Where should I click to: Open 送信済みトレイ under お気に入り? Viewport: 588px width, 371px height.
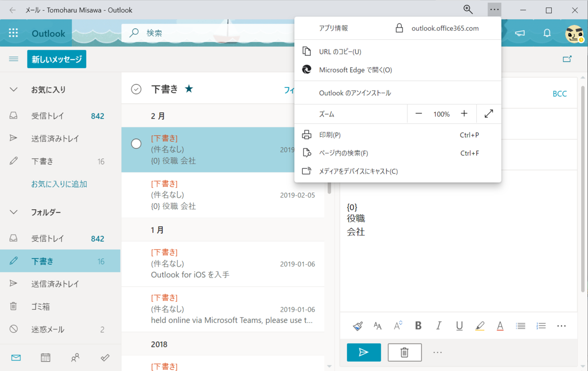click(60, 139)
